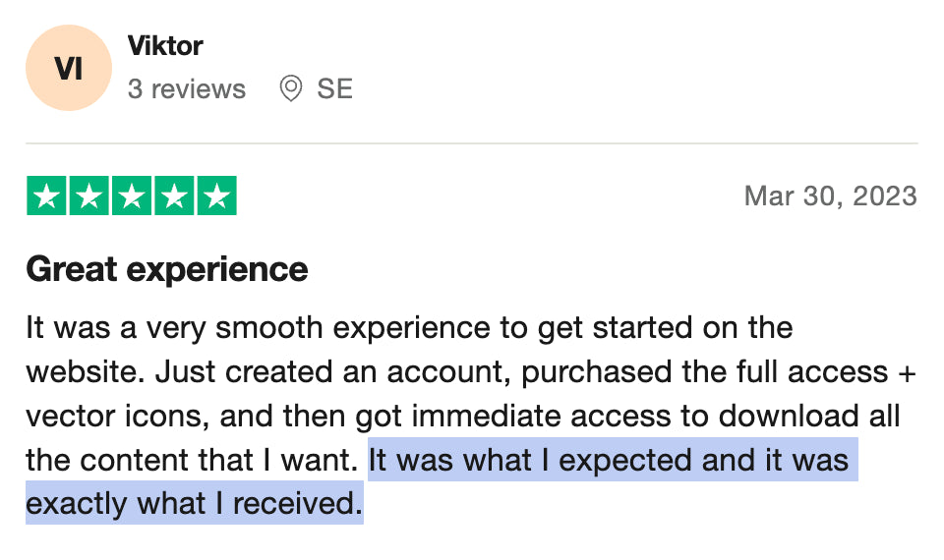
Task: Click the Mar 30, 2023 review date
Action: point(831,196)
